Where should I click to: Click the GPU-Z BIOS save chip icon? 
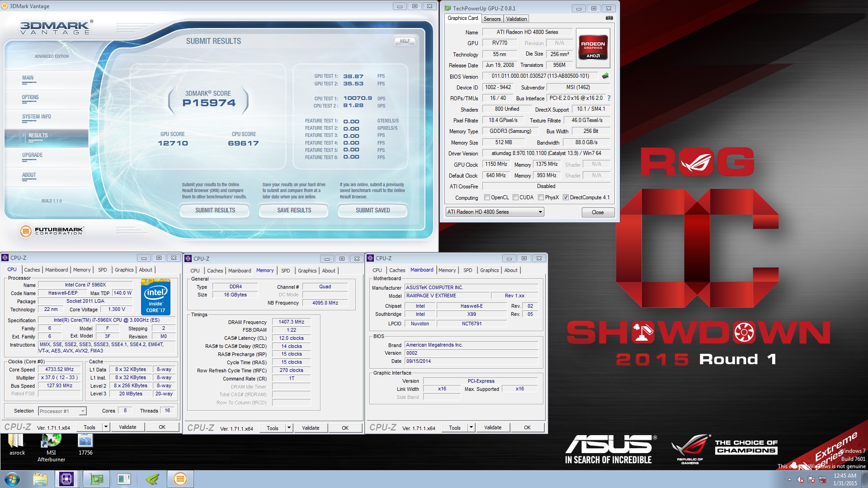pos(605,76)
